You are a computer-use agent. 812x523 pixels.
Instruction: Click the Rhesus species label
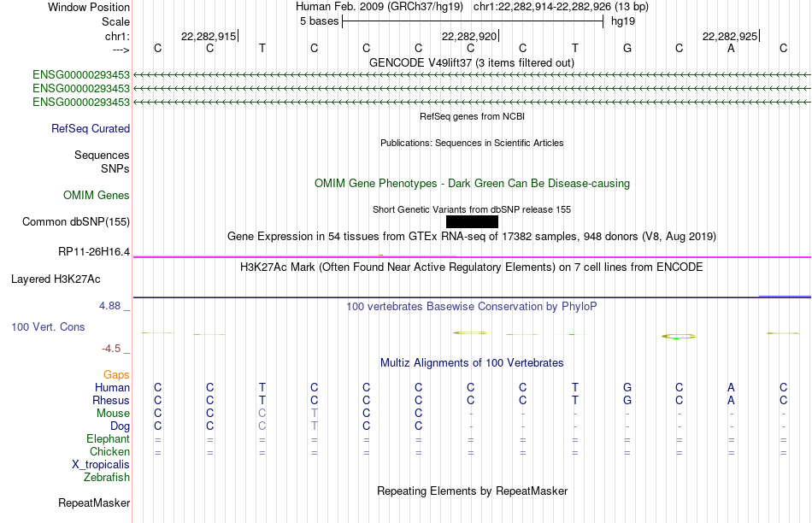111,400
